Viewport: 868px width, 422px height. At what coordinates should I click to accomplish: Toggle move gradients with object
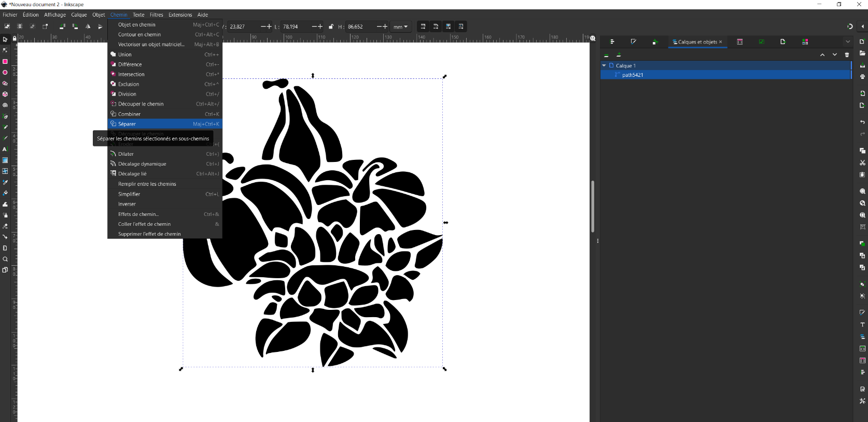(449, 26)
